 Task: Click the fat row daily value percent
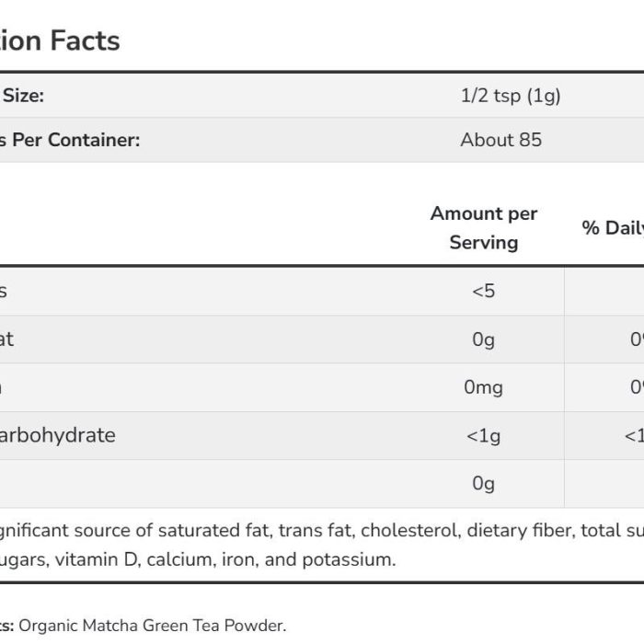(x=637, y=339)
